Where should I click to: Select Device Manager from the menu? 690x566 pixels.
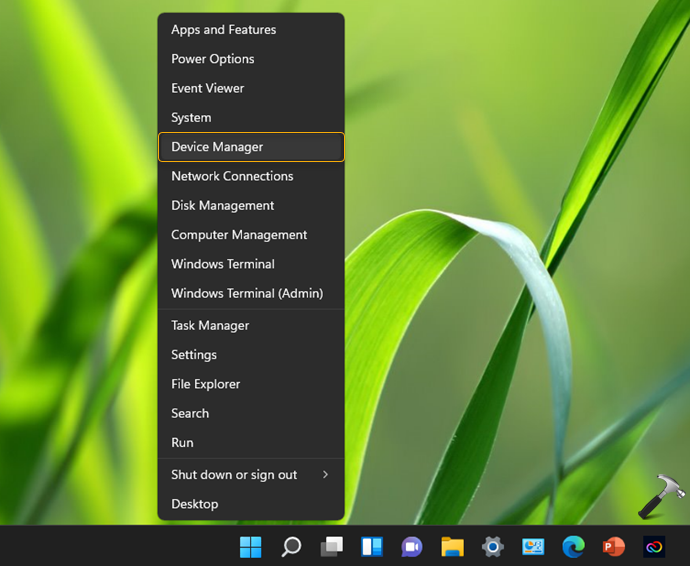[x=250, y=147]
